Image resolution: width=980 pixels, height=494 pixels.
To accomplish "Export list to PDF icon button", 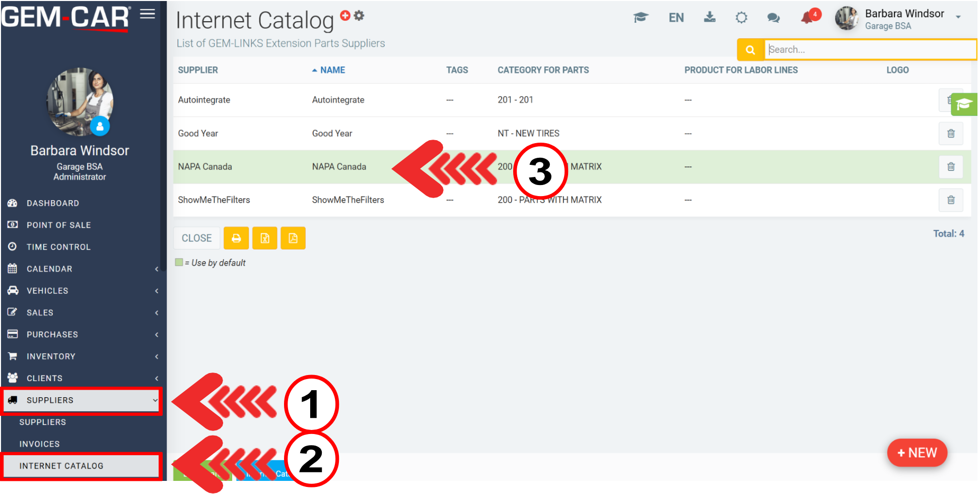I will coord(293,238).
